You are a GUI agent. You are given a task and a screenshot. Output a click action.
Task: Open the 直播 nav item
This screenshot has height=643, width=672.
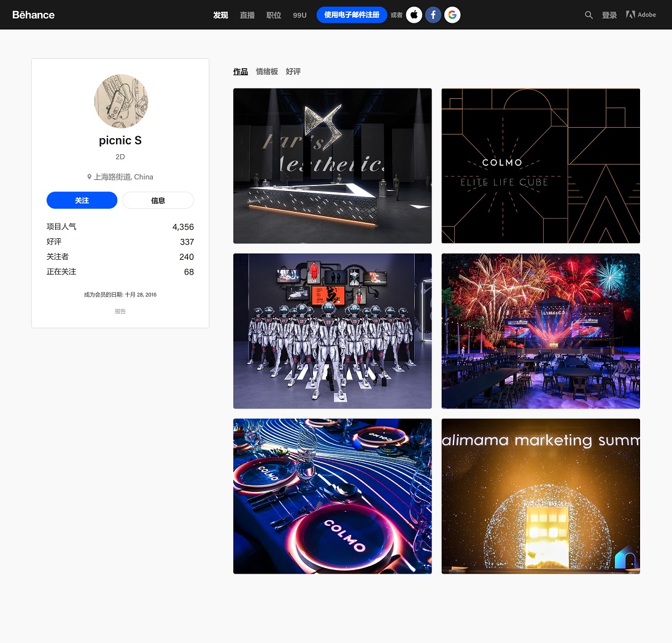click(x=247, y=15)
